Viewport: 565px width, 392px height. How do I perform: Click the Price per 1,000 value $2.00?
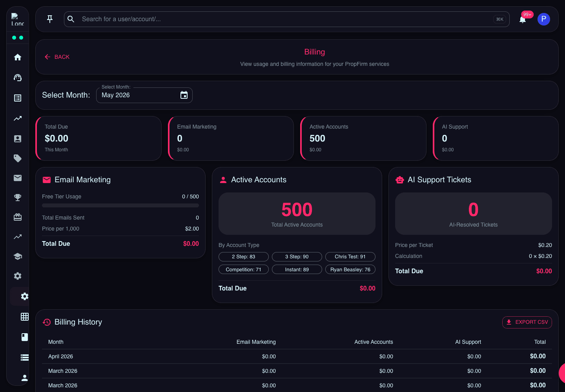pyautogui.click(x=192, y=229)
